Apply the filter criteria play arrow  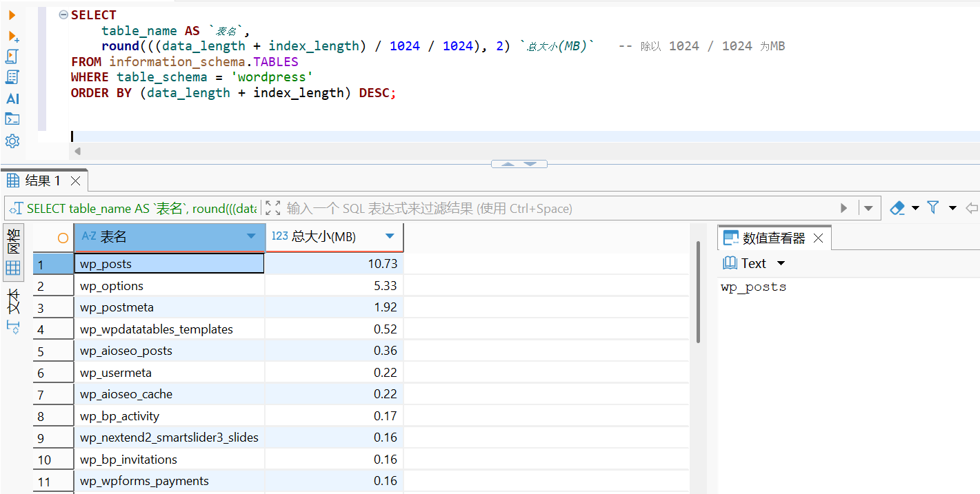[x=843, y=208]
